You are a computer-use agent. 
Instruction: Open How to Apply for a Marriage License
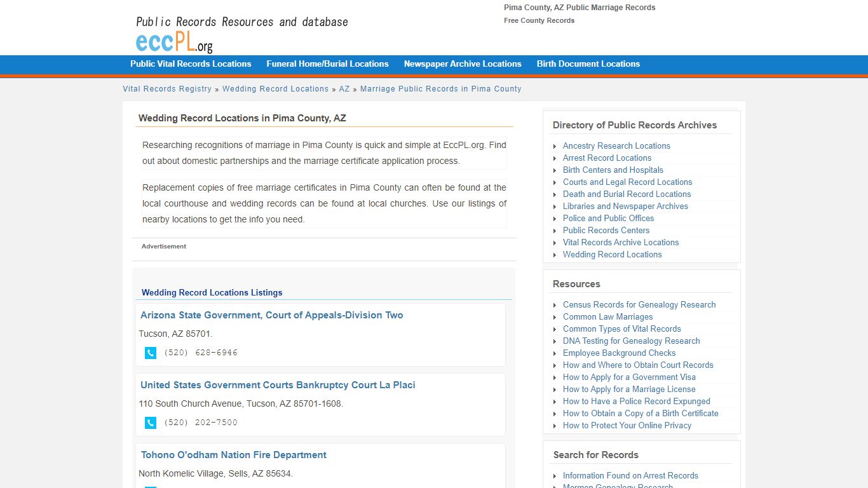coord(629,389)
